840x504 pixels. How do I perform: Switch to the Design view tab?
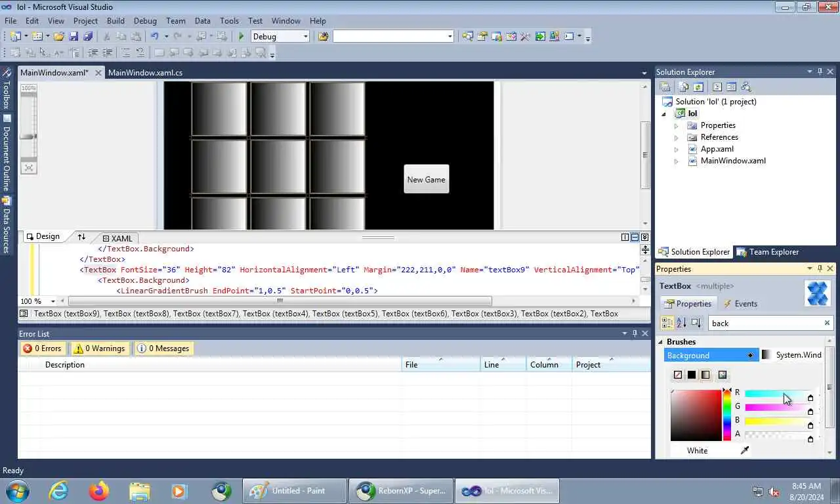coord(43,236)
